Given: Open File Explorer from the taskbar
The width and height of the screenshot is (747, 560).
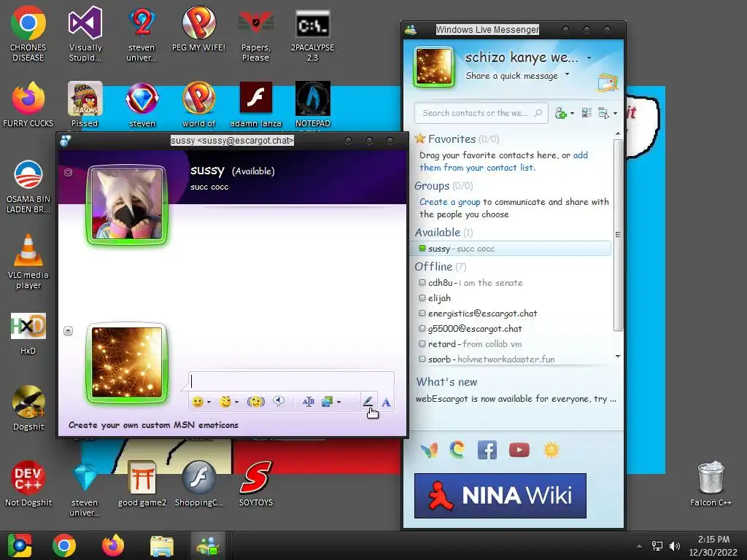Looking at the screenshot, I should (162, 545).
